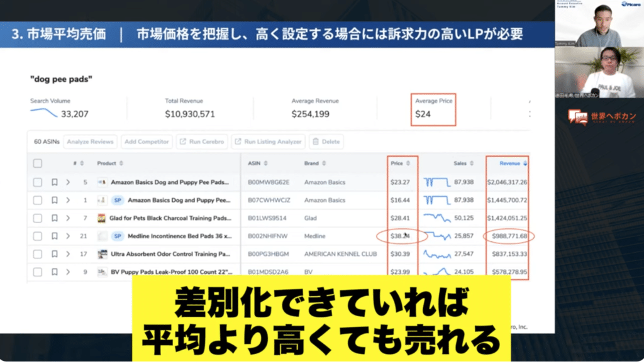The image size is (644, 364).
Task: Expand the Amazon Basics B07CWHWCJZ row
Action: pos(68,201)
